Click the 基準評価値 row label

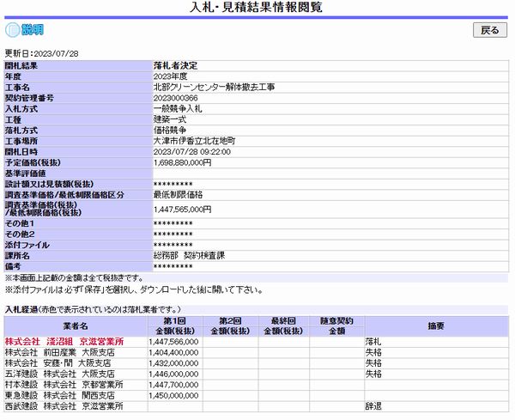click(x=25, y=173)
